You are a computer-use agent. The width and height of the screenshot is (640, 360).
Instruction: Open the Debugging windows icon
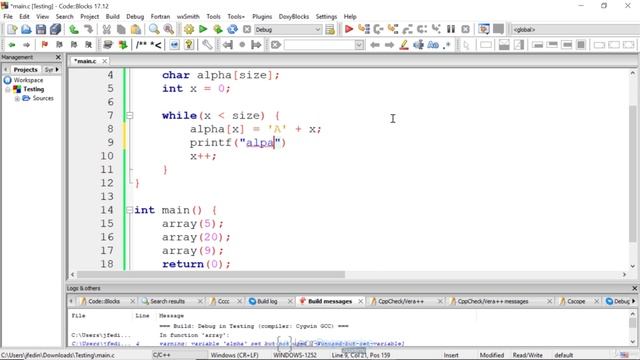[484, 29]
